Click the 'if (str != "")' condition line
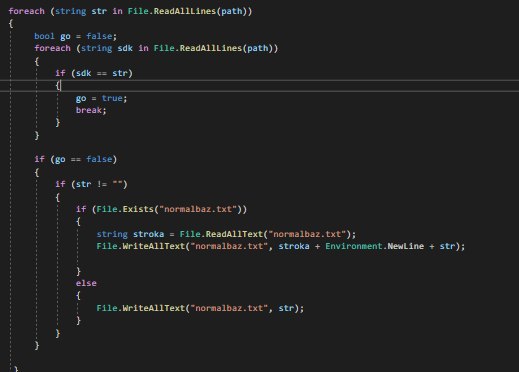The image size is (519, 372). point(91,184)
